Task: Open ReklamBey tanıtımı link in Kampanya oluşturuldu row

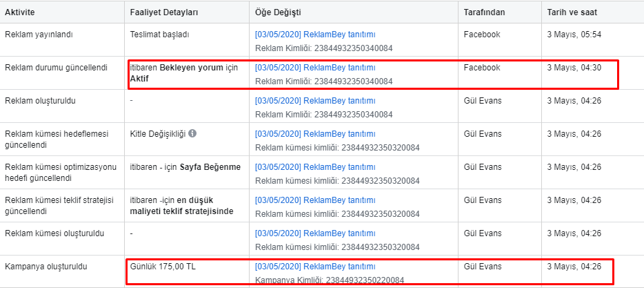Action: [x=315, y=267]
